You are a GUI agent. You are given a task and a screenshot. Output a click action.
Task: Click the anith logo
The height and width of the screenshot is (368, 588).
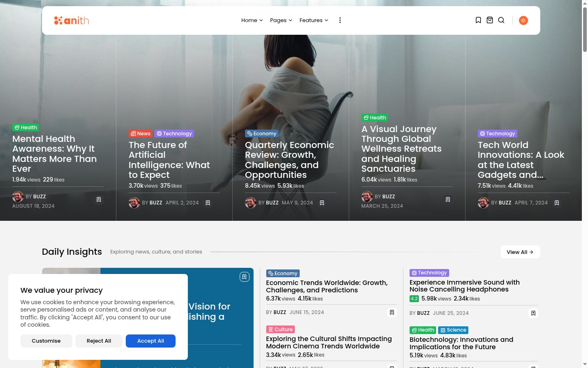[x=71, y=20]
